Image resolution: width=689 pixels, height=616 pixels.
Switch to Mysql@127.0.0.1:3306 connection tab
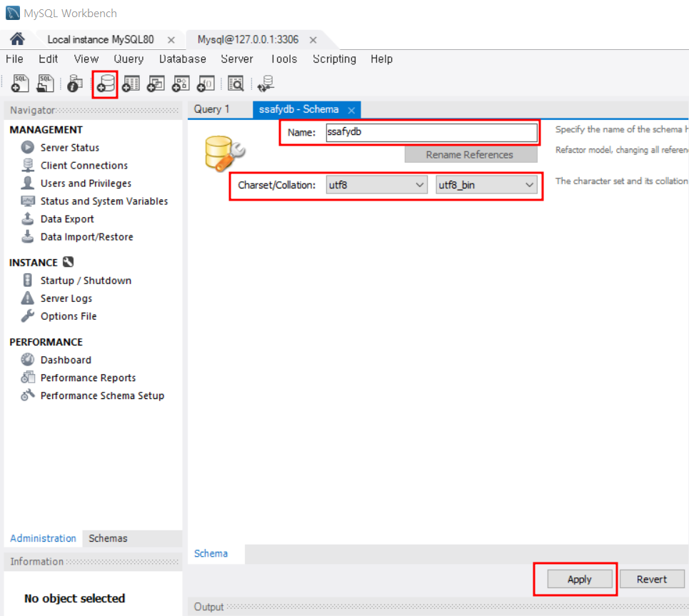pyautogui.click(x=248, y=39)
